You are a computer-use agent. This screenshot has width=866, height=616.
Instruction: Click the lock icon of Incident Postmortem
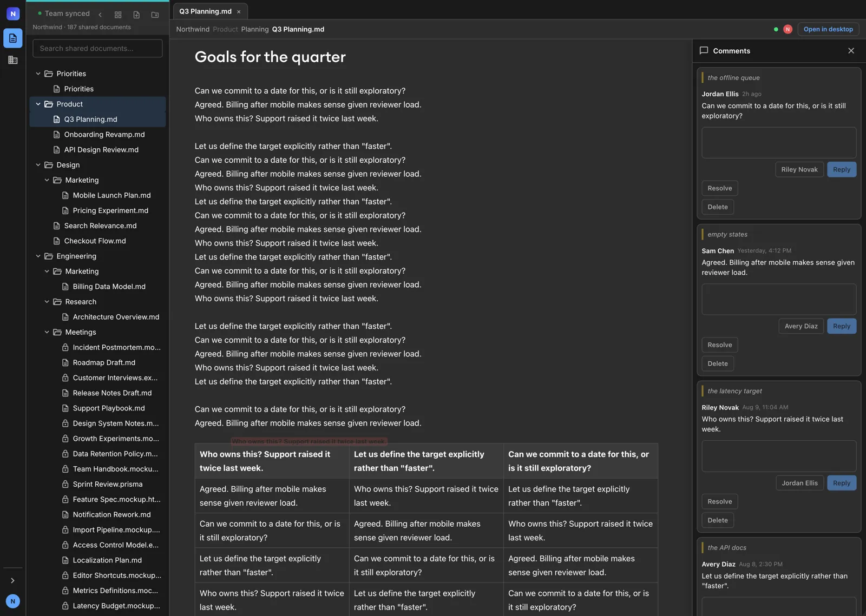coord(65,347)
